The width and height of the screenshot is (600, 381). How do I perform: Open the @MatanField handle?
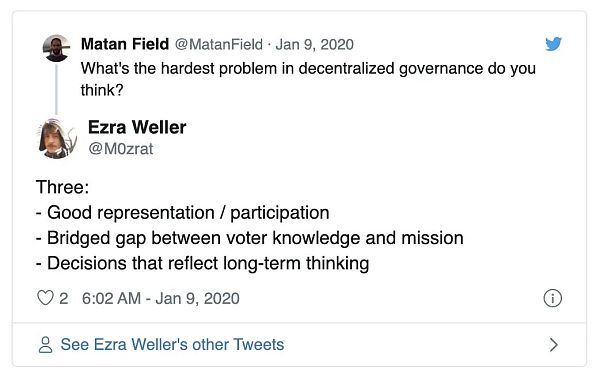point(219,44)
